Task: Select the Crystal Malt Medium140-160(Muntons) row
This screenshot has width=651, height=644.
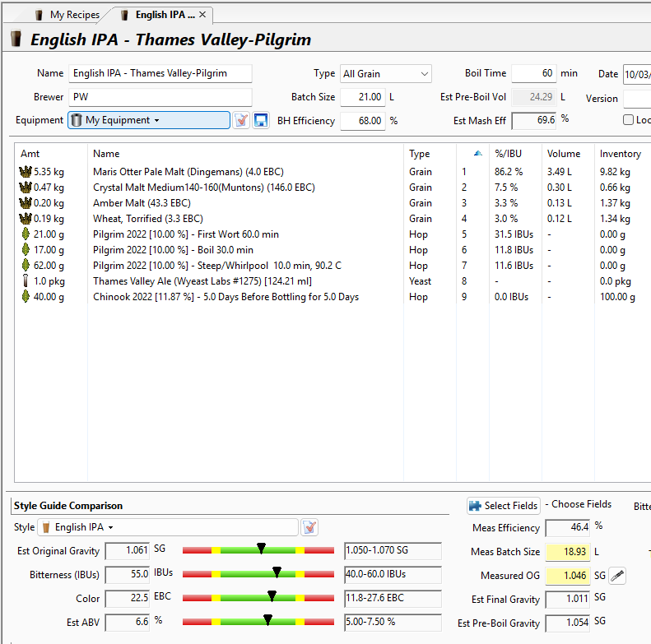Action: [332, 188]
